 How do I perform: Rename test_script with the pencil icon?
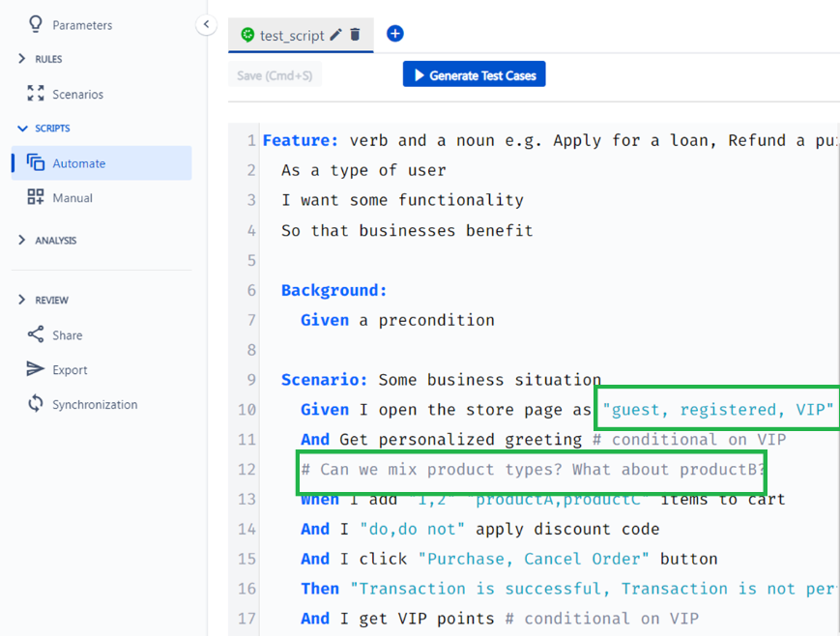click(335, 35)
